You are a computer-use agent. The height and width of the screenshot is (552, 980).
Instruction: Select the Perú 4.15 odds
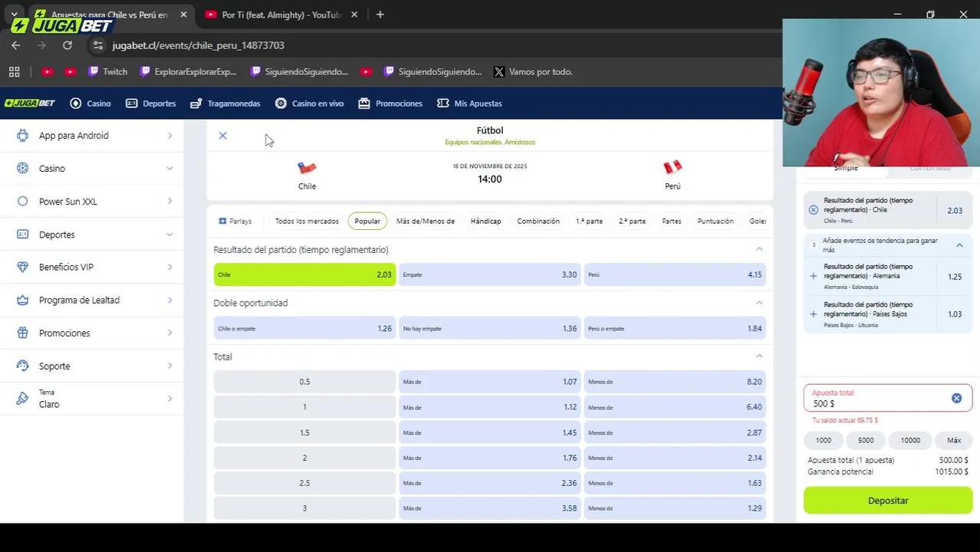click(x=675, y=274)
